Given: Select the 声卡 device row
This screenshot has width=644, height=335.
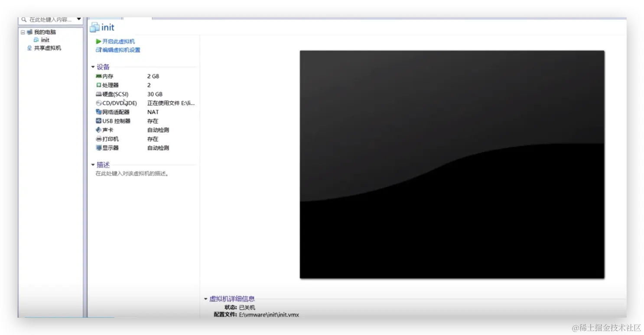Looking at the screenshot, I should 146,130.
